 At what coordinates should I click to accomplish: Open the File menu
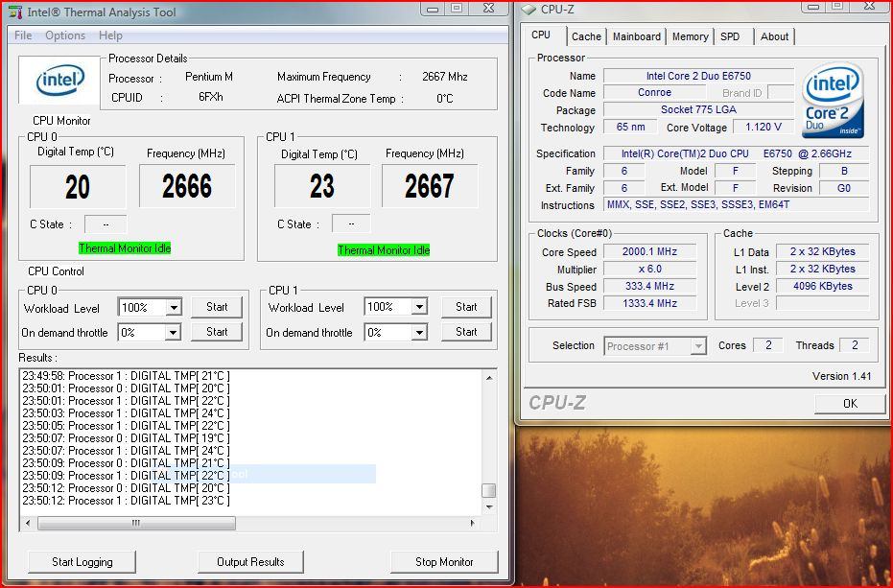click(23, 35)
